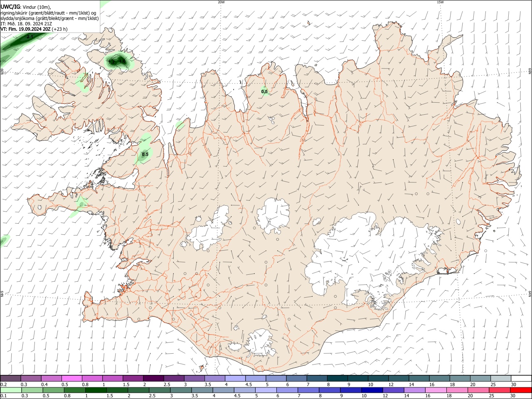
Task: Click the '1.2' precipitation value
Action: (x=111, y=62)
